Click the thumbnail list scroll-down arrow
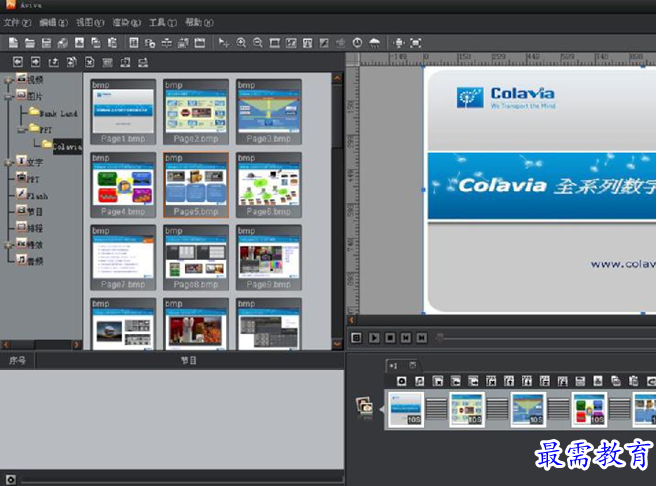 coord(337,344)
